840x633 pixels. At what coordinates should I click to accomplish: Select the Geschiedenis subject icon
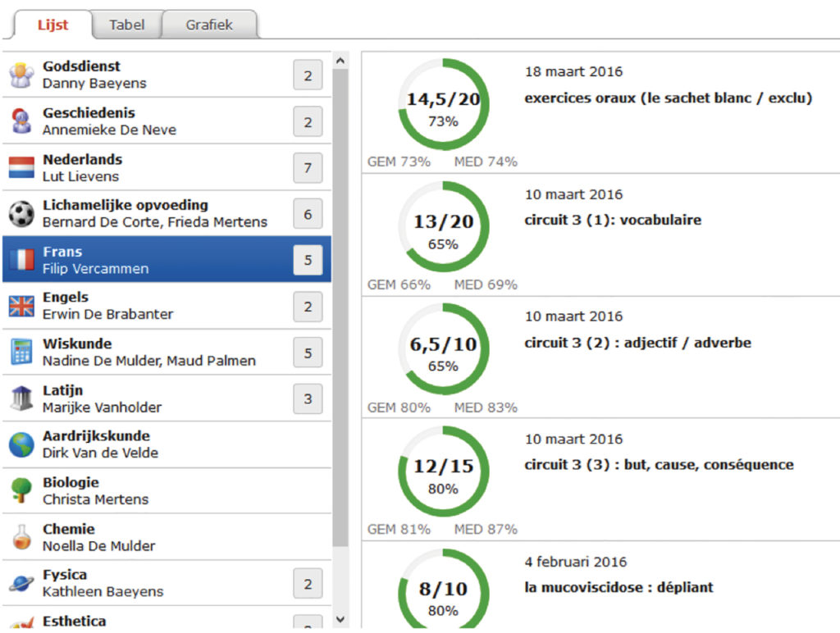point(21,121)
